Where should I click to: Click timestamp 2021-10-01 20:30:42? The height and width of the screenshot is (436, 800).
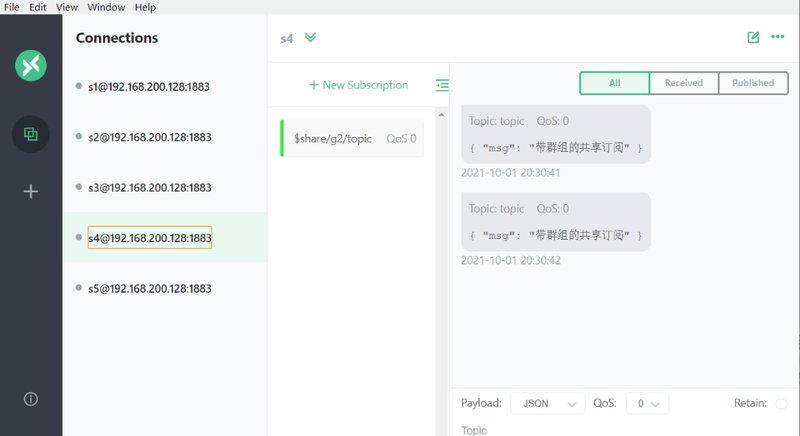tap(511, 261)
